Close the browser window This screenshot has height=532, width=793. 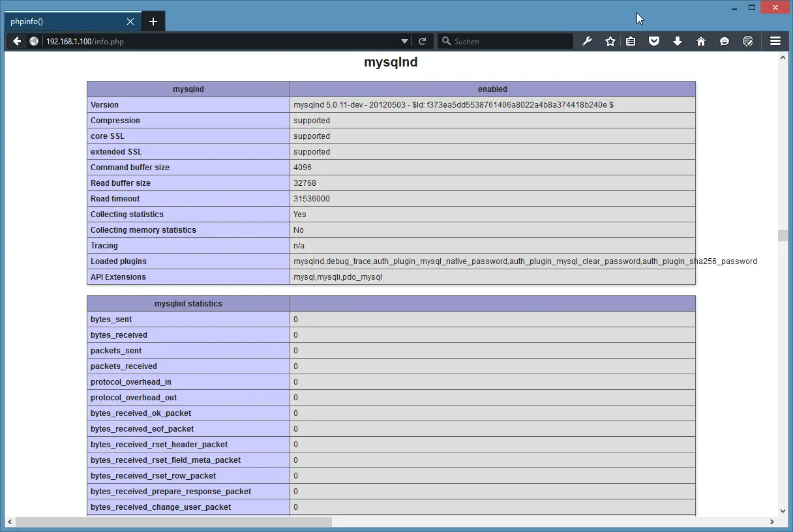[x=775, y=7]
